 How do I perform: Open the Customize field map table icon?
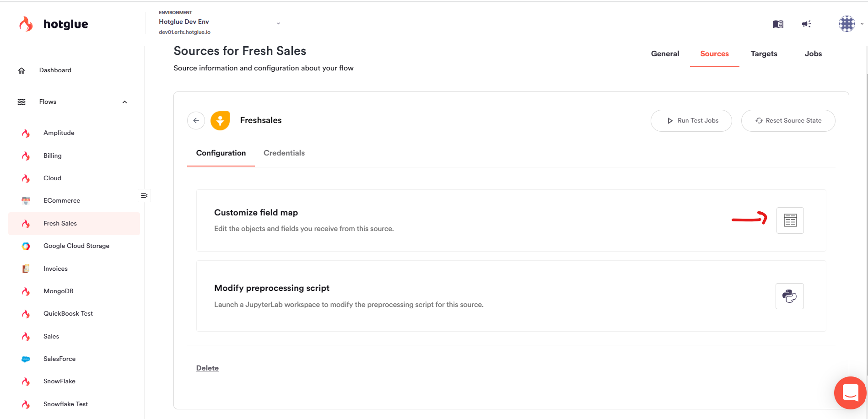click(x=790, y=220)
